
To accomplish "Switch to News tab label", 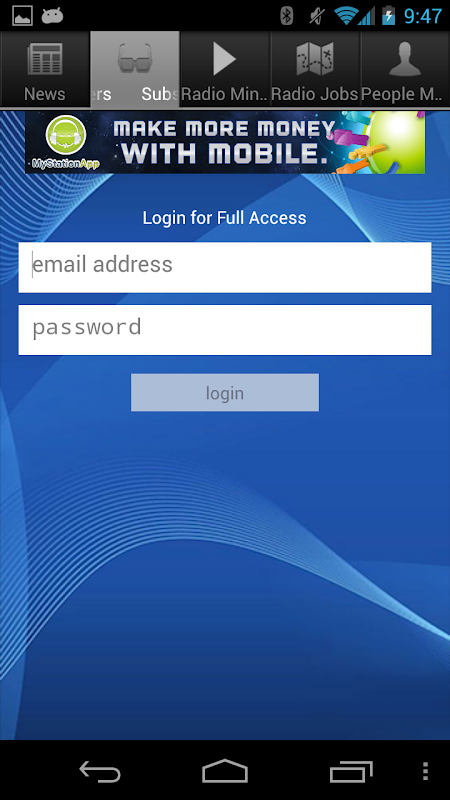I will (45, 94).
